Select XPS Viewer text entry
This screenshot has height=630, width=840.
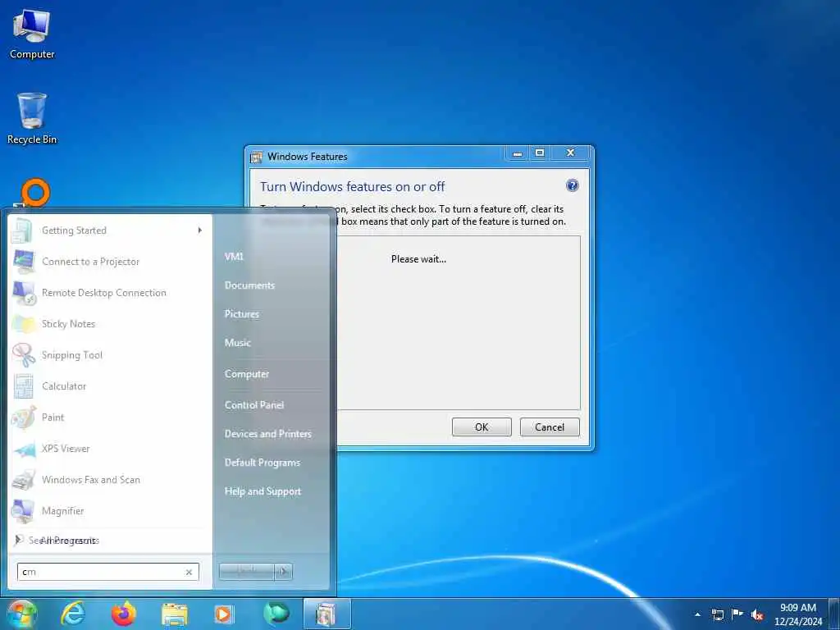point(66,449)
